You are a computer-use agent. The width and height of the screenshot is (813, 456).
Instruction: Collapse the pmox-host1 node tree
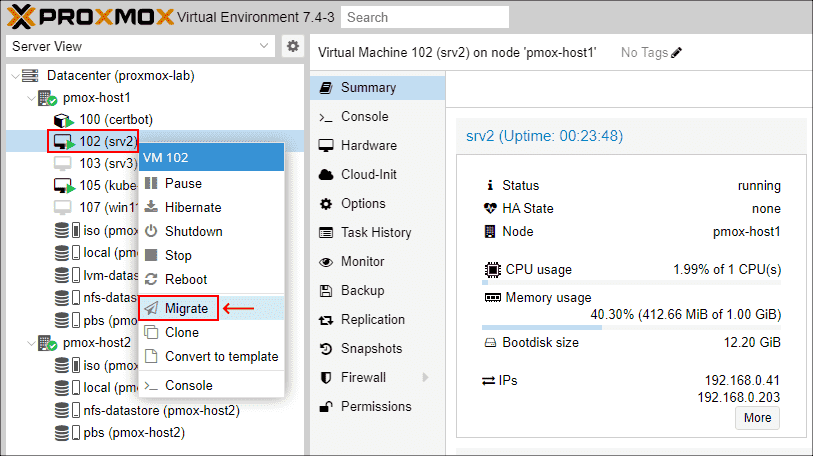click(x=29, y=99)
